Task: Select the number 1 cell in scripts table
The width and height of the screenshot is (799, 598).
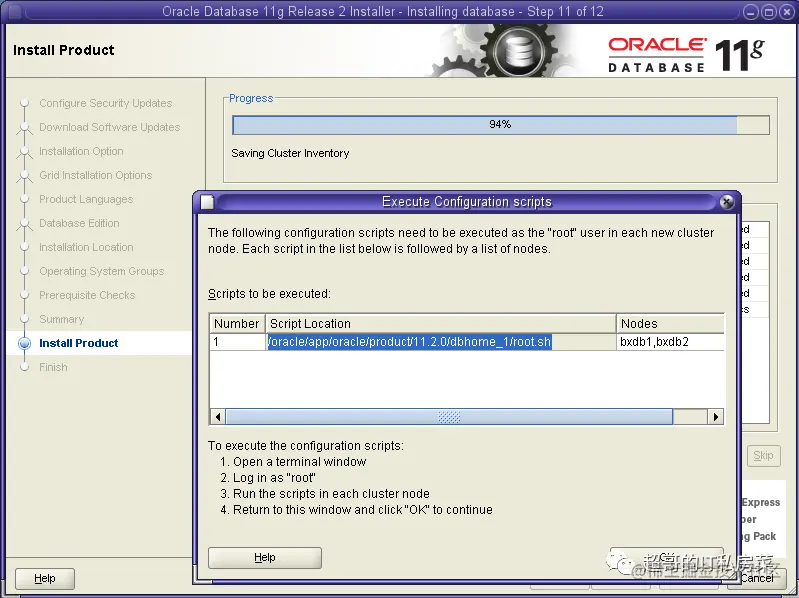Action: pyautogui.click(x=237, y=341)
